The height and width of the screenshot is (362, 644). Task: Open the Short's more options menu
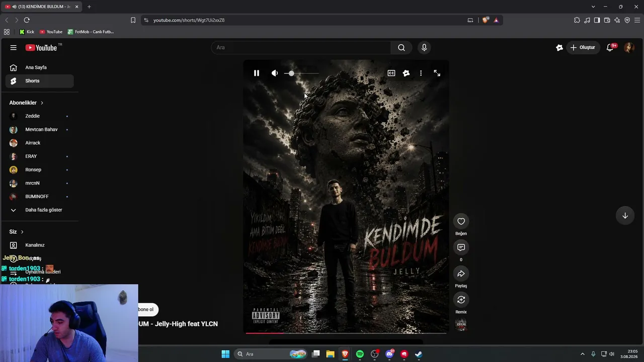pyautogui.click(x=421, y=73)
